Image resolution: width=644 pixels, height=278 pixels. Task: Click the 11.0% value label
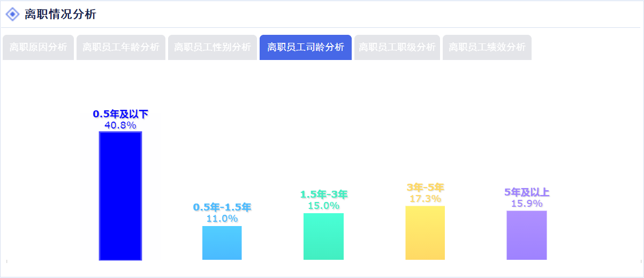click(x=222, y=219)
